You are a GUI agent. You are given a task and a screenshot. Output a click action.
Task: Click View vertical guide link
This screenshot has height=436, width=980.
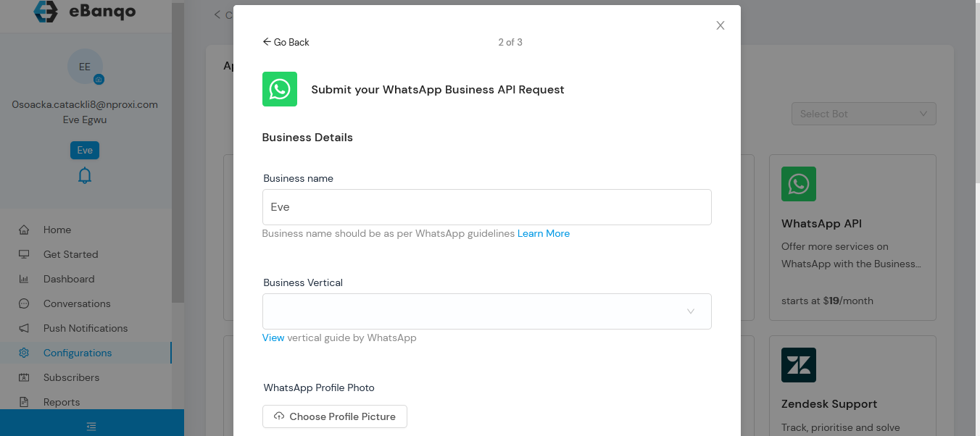pos(273,338)
